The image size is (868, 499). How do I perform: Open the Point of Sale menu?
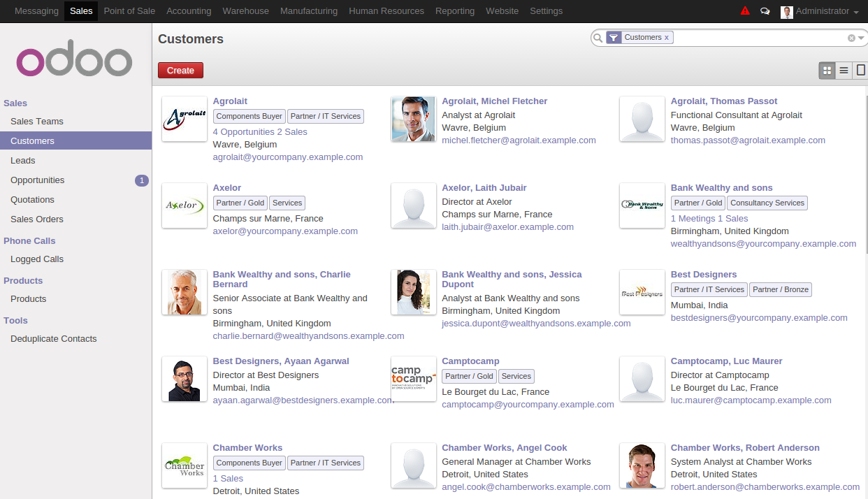(129, 11)
